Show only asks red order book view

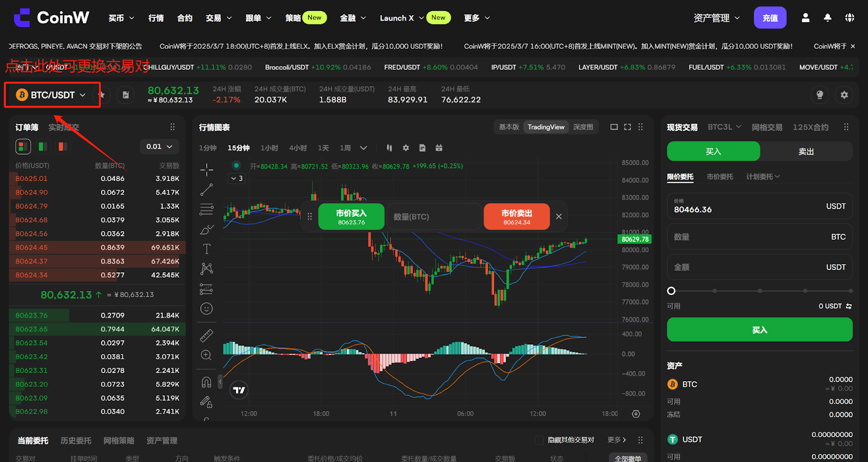tap(63, 146)
